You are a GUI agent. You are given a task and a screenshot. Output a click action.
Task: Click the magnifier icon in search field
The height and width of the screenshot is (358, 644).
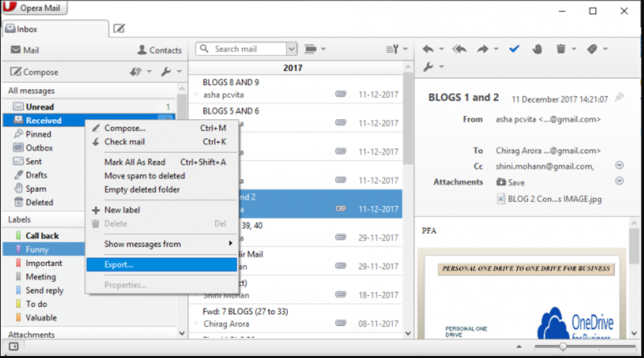204,49
